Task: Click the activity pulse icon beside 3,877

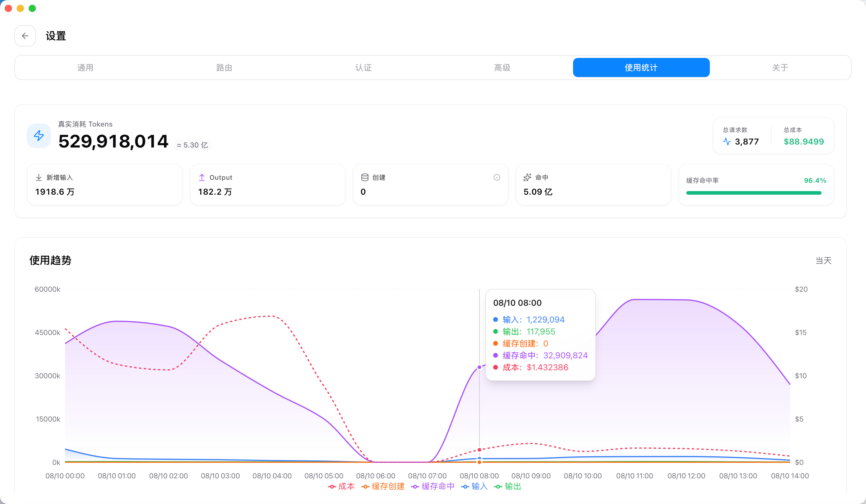Action: click(x=727, y=142)
